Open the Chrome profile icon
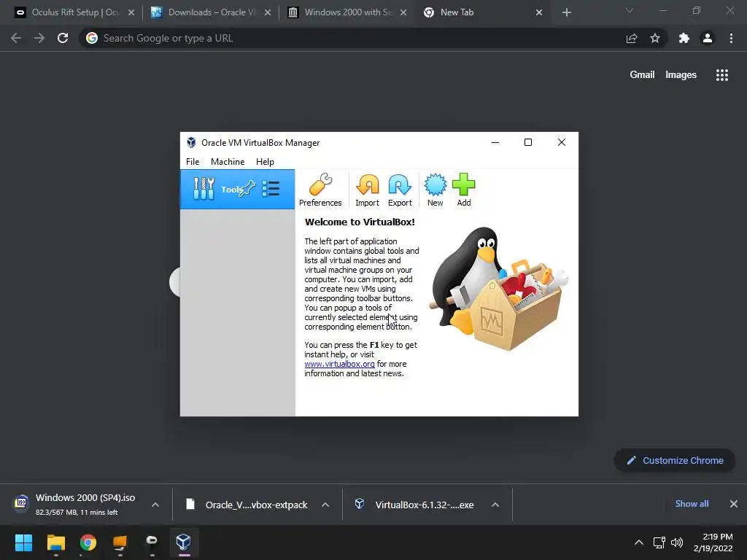Viewport: 747px width, 560px height. tap(708, 38)
